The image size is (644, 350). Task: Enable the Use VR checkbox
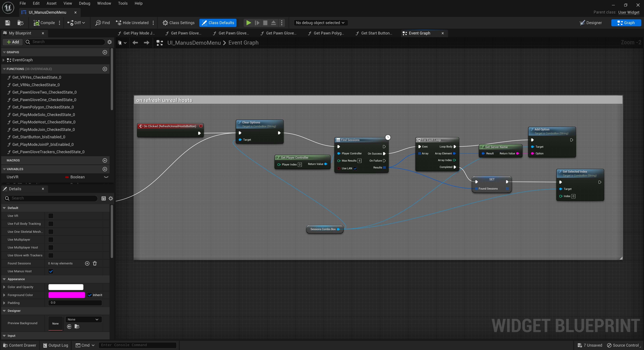51,216
